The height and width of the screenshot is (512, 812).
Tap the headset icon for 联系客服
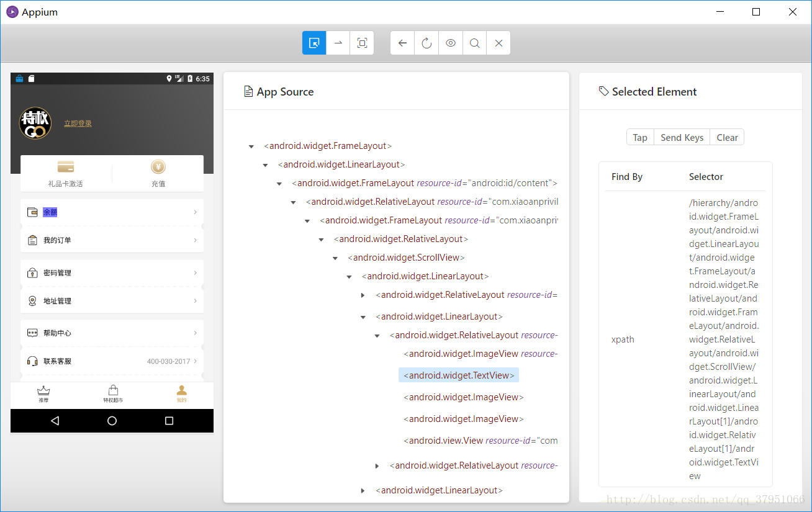pos(32,361)
